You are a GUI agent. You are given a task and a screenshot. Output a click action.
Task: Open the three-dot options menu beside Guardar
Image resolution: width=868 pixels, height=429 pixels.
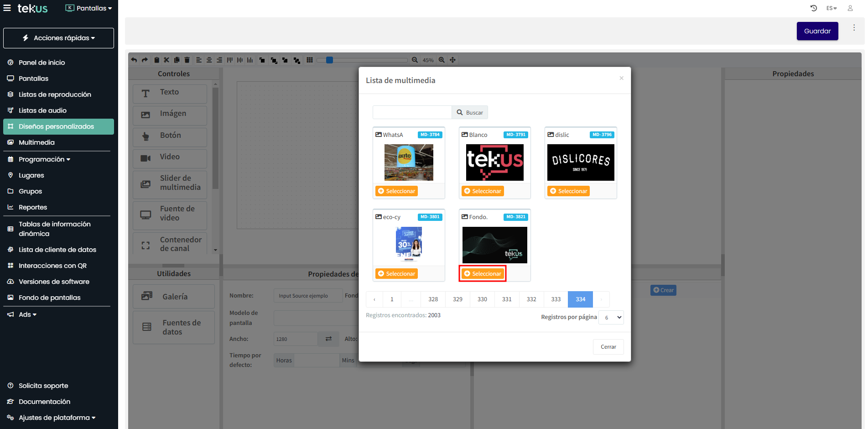pyautogui.click(x=854, y=28)
